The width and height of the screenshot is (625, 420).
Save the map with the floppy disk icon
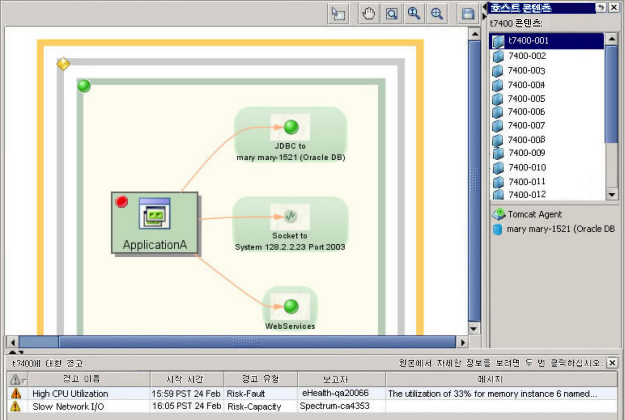point(468,14)
